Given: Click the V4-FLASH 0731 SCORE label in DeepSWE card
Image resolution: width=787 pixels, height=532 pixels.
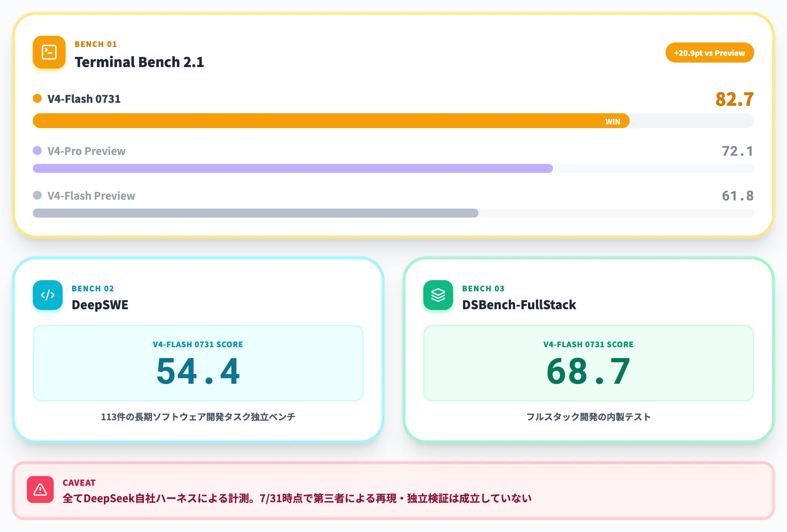Looking at the screenshot, I should [198, 344].
